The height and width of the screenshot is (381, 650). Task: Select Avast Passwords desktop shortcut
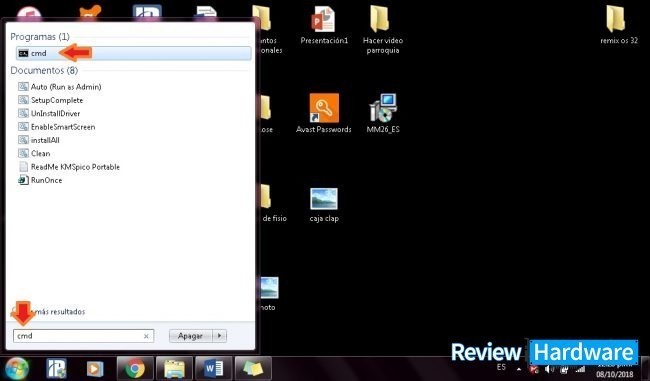pyautogui.click(x=324, y=113)
